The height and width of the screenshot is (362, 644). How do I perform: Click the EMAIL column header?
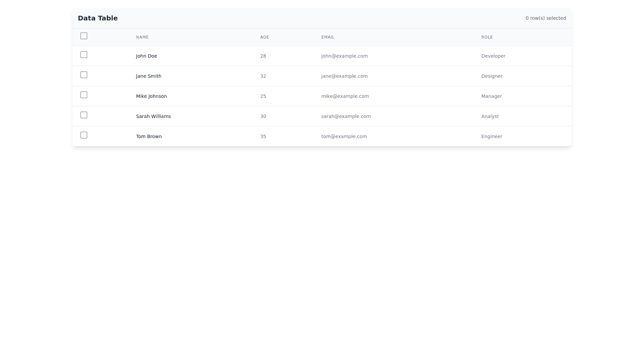pos(328,37)
